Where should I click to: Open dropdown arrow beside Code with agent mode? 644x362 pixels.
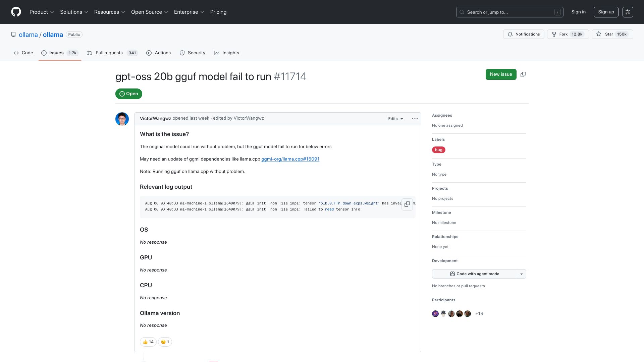point(522,274)
